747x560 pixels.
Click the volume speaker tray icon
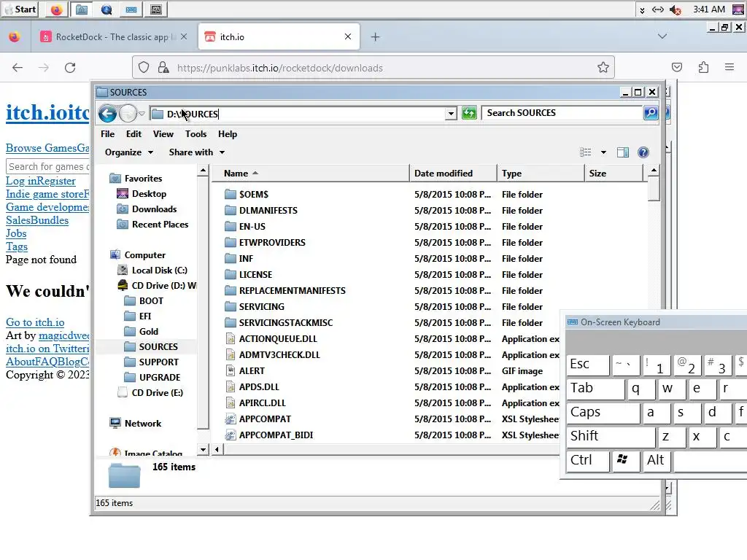675,9
